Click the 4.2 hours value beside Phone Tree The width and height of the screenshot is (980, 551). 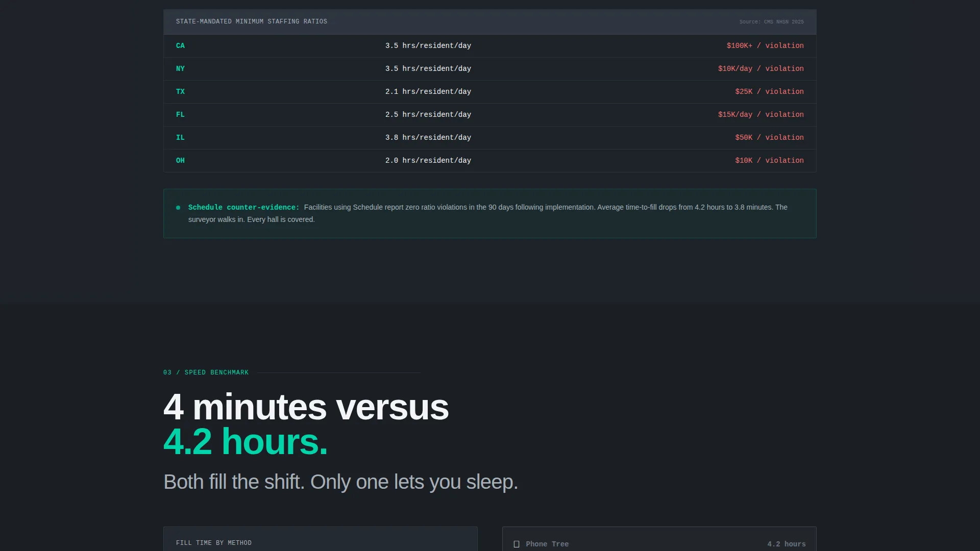pos(787,544)
